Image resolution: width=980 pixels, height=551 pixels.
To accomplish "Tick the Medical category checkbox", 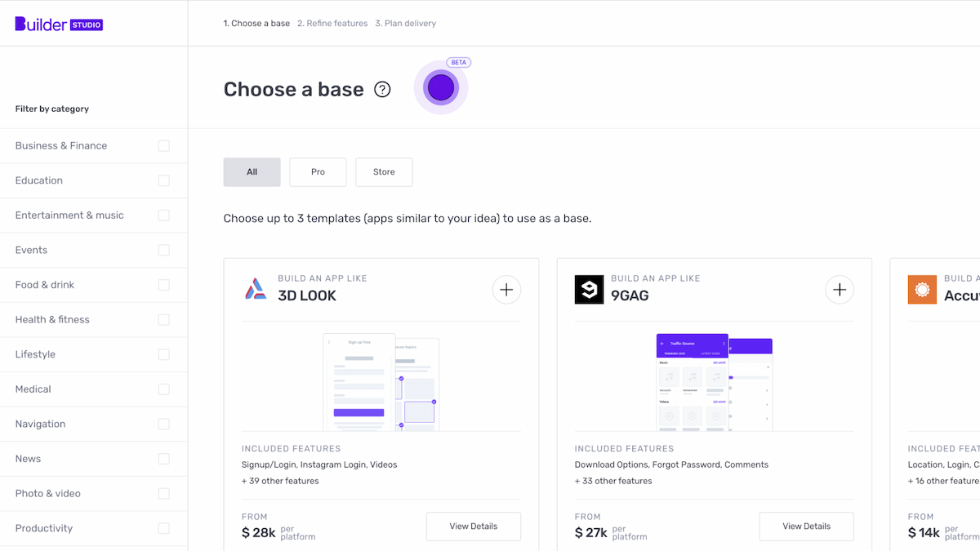I will [x=164, y=389].
